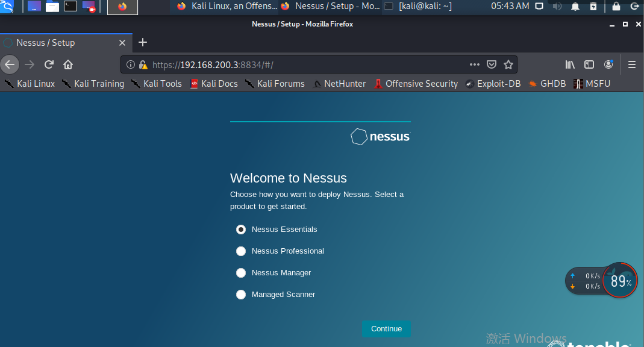
Task: Click the network speed 0 K/s indicator
Action: pos(585,281)
